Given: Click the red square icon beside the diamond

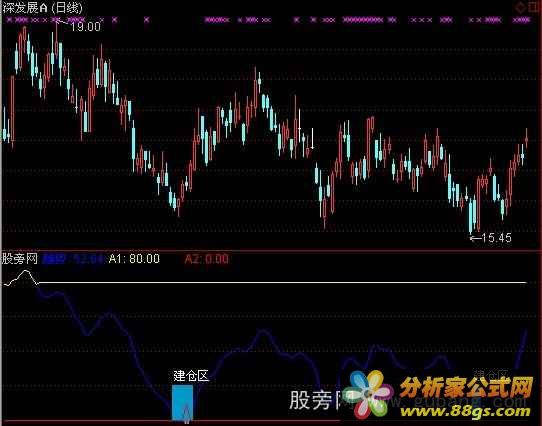Looking at the screenshot, I should pyautogui.click(x=533, y=7).
